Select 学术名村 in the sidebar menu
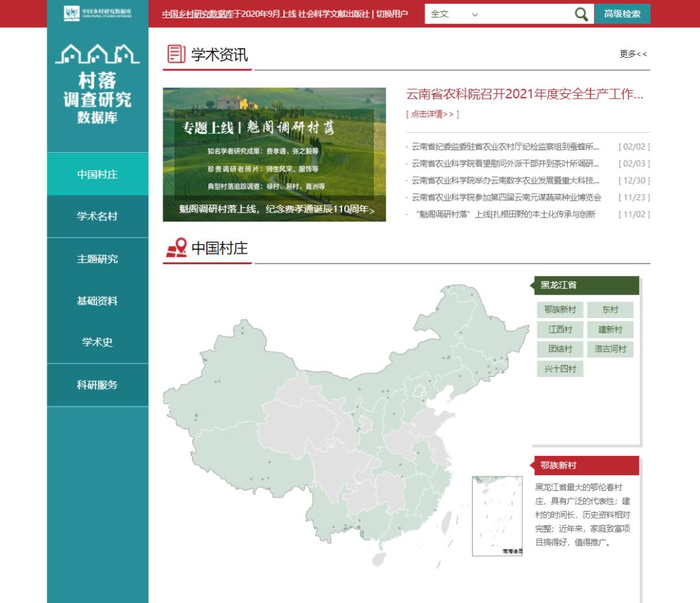 [x=97, y=216]
